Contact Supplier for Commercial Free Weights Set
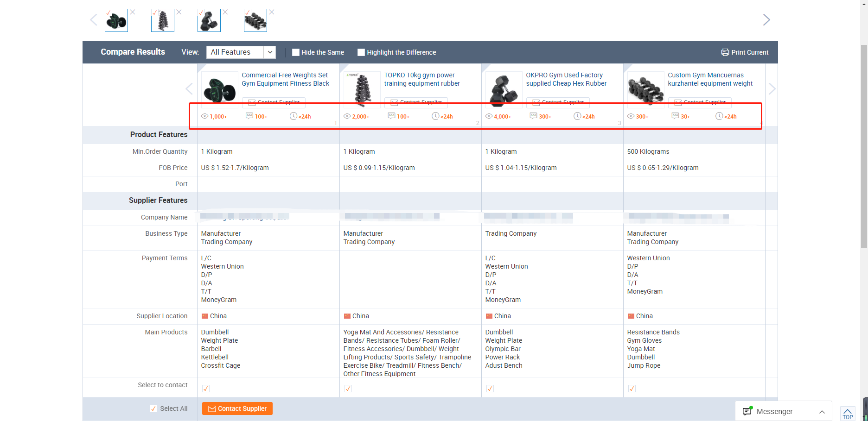The image size is (868, 421). tap(274, 102)
